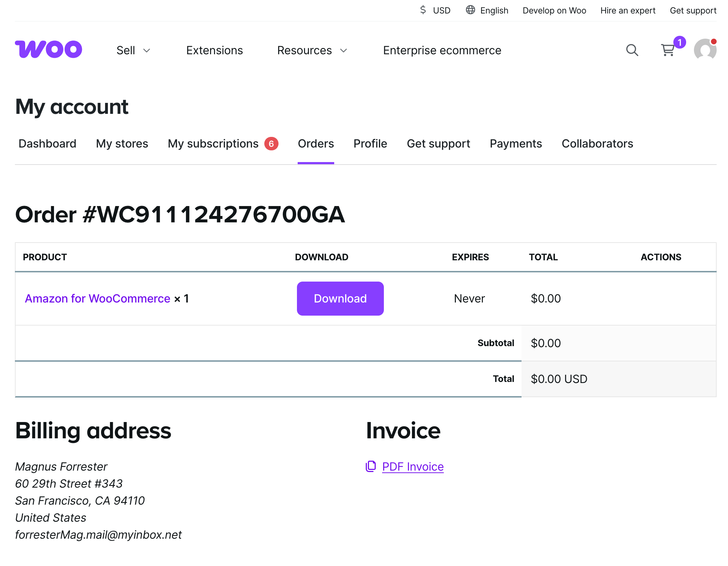
Task: Click the dollar currency icon
Action: (423, 10)
